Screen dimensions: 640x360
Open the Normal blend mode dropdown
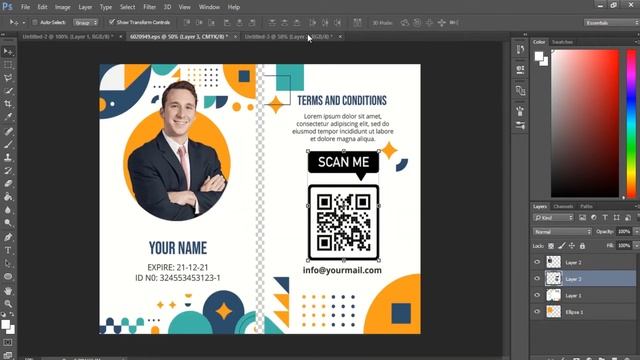coord(562,232)
